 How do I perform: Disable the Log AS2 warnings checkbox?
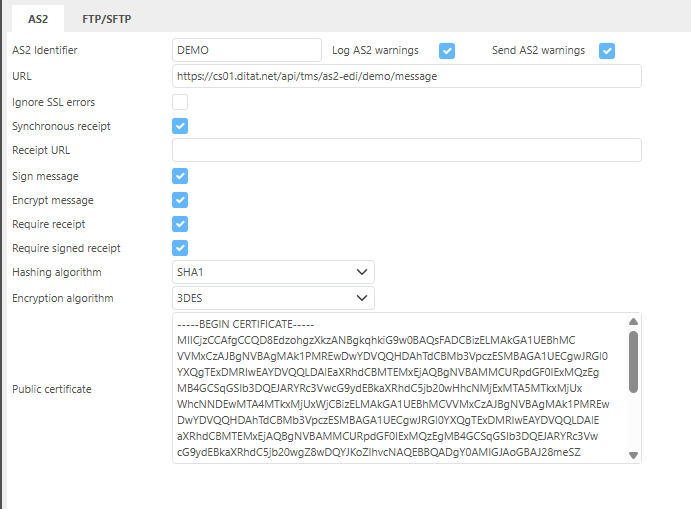point(447,51)
